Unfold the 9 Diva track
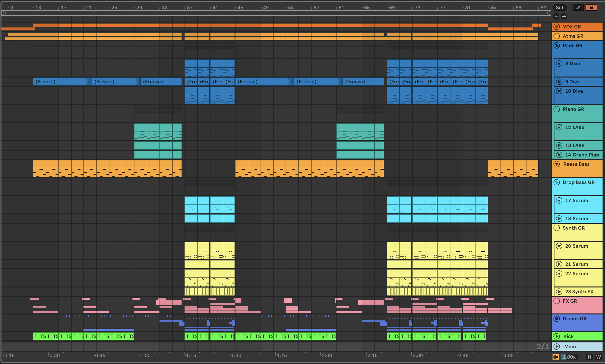The width and height of the screenshot is (605, 364). (559, 82)
